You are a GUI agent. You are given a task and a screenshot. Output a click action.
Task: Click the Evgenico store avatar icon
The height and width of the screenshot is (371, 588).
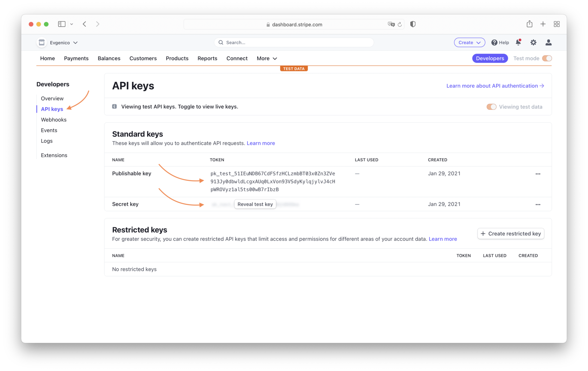[42, 43]
